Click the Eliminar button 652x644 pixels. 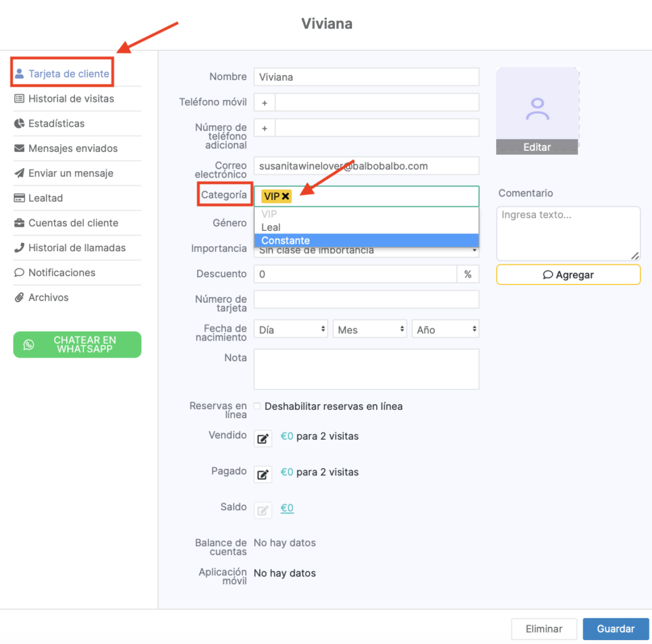(x=544, y=629)
